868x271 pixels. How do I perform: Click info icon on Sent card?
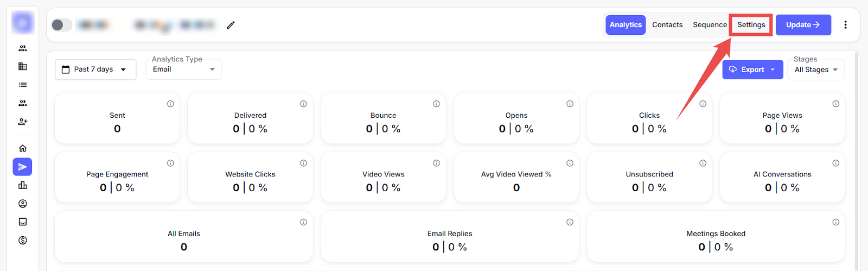[x=170, y=104]
